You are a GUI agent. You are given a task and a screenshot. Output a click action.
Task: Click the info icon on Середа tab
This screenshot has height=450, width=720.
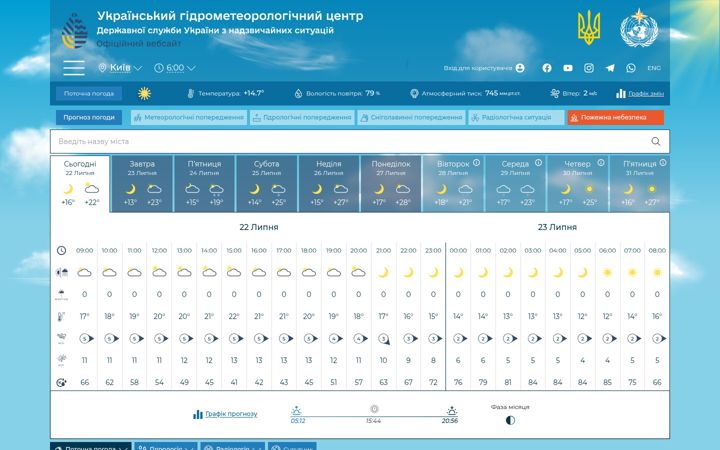tap(538, 163)
